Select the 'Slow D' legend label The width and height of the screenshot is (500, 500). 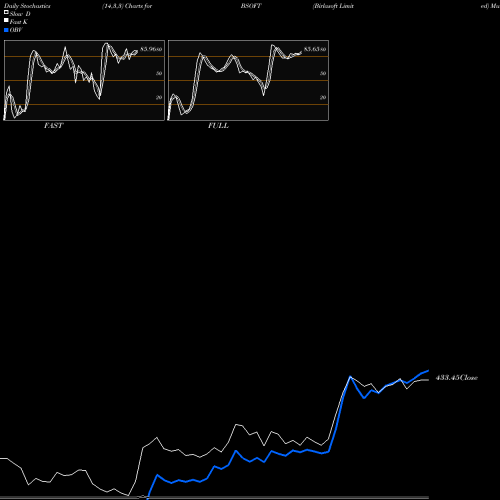[20, 14]
